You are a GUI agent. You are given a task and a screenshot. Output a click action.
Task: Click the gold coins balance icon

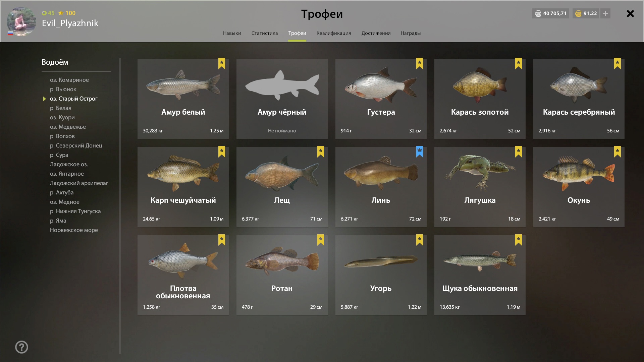(578, 13)
